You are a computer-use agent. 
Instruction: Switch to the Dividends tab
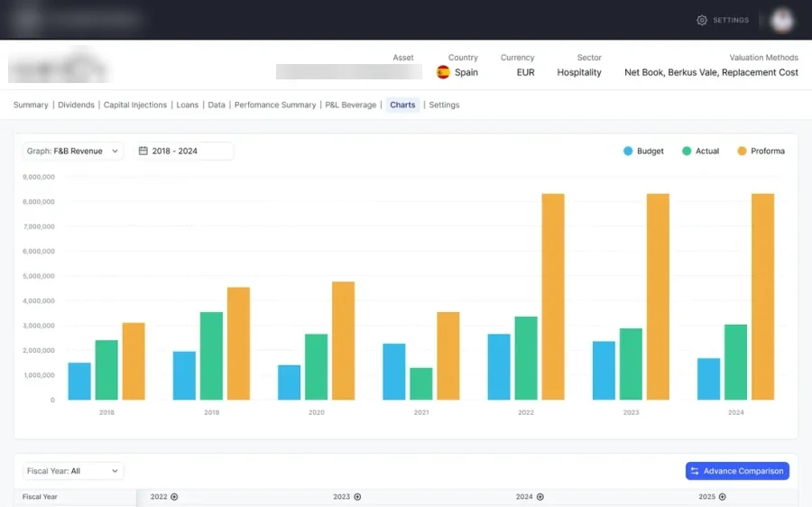76,105
